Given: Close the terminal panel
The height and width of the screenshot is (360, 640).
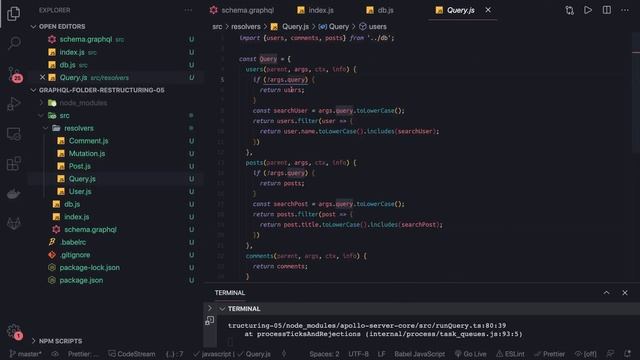Looking at the screenshot, I should click(625, 293).
